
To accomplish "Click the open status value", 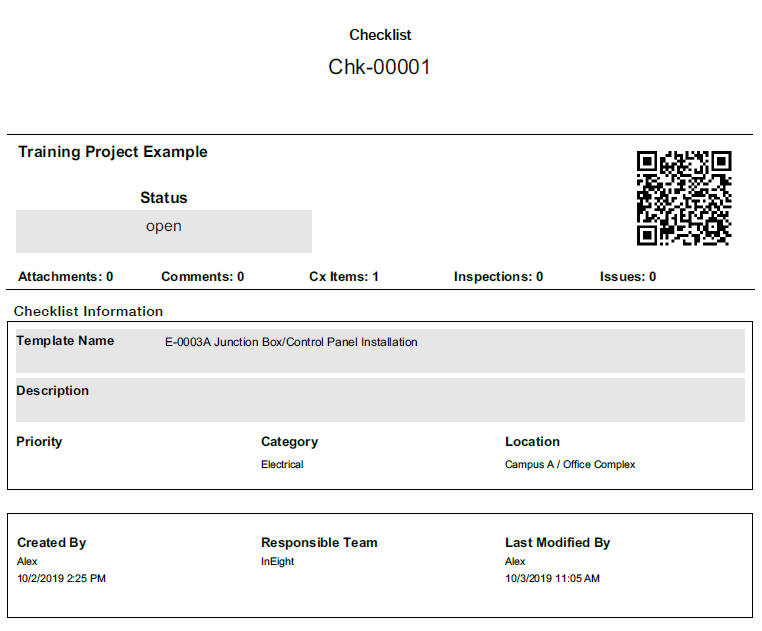I will pos(164,227).
